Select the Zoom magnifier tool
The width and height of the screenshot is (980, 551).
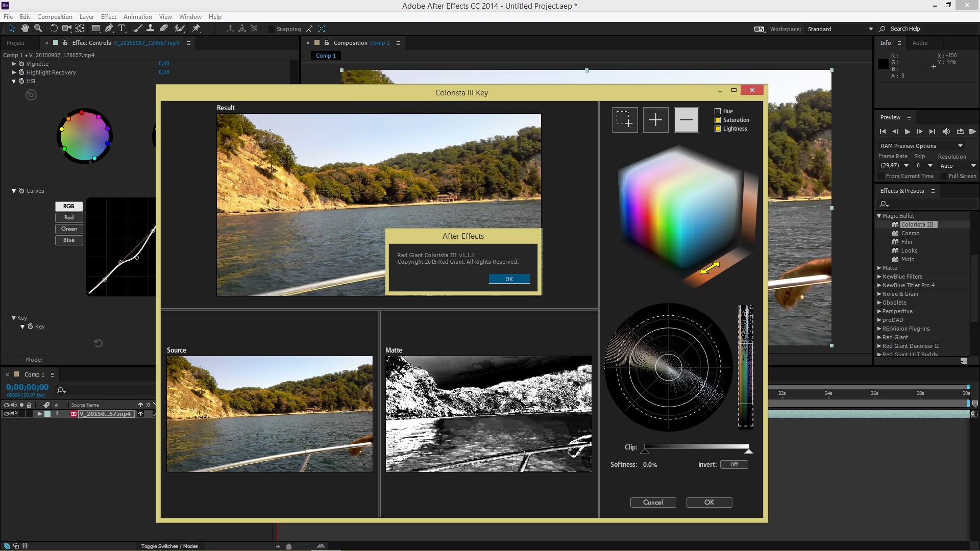coord(38,29)
